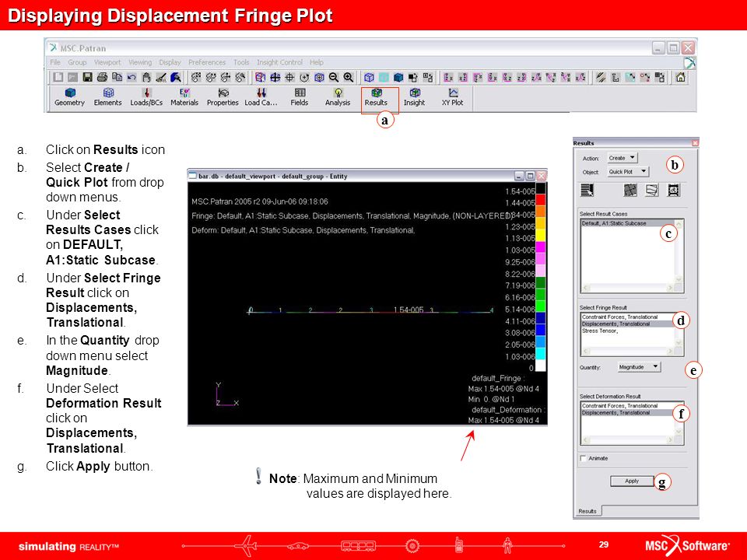The image size is (747, 560).
Task: Create a new database with File New icon
Action: click(x=58, y=77)
